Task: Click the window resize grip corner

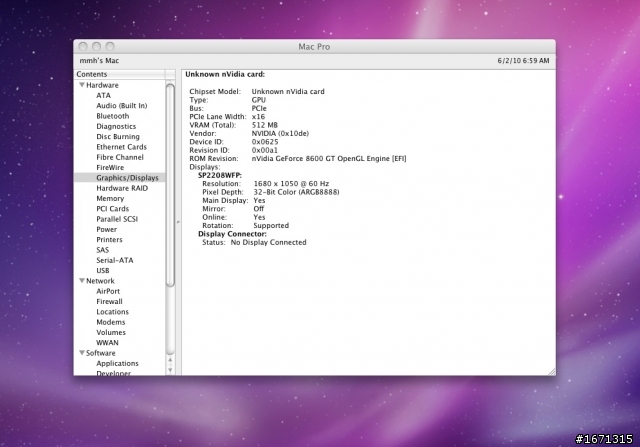Action: point(551,371)
